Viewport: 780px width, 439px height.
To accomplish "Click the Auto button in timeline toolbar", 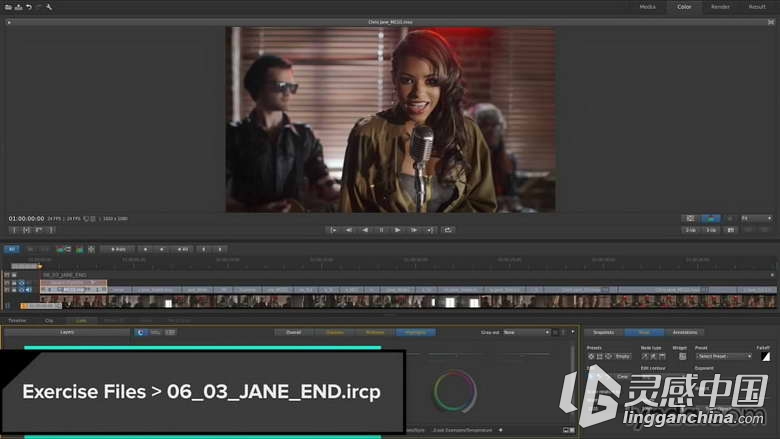I will click(117, 249).
